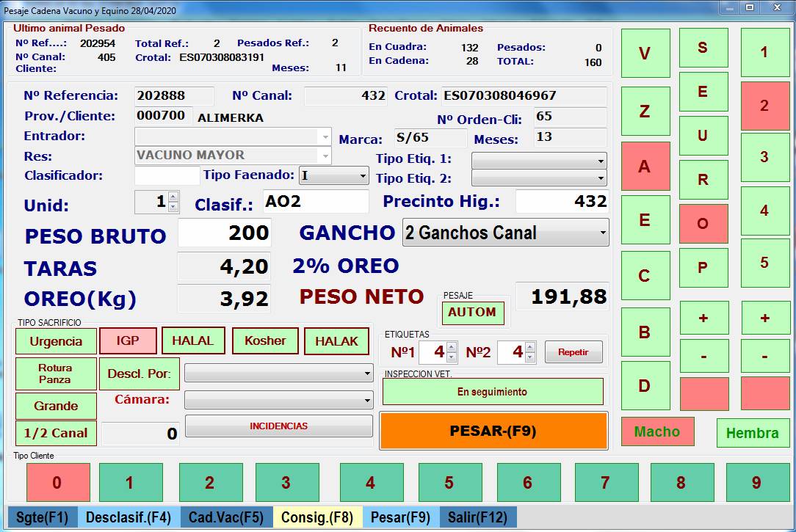
Task: Click the INCIDENCIAS button
Action: pyautogui.click(x=278, y=426)
